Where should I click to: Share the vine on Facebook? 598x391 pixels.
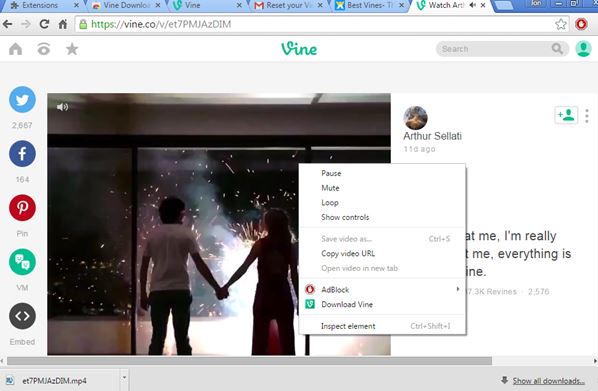pyautogui.click(x=22, y=154)
